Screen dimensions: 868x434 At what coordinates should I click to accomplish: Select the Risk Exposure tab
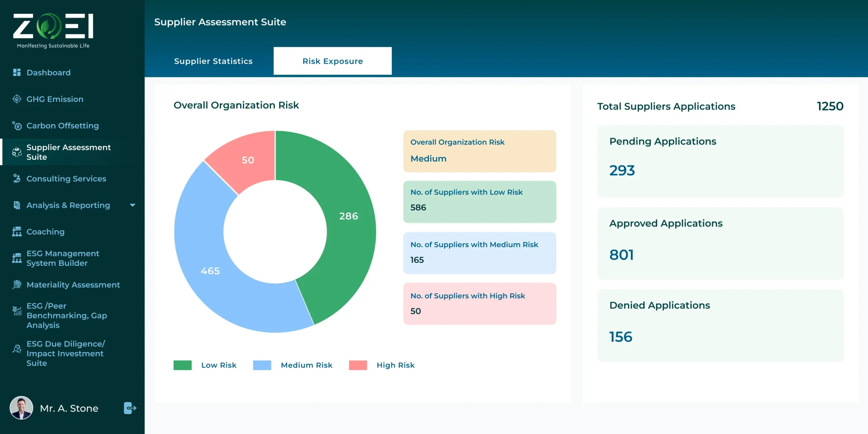coord(332,61)
